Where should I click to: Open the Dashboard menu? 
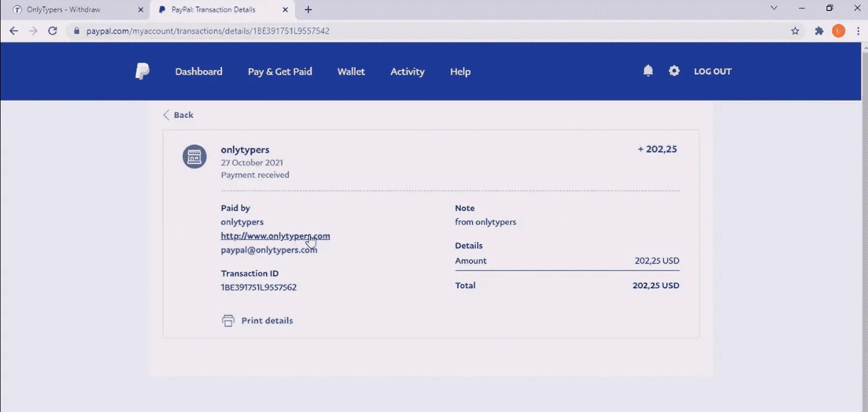pyautogui.click(x=199, y=72)
